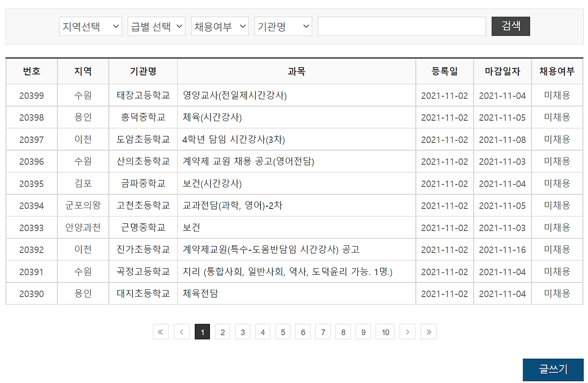Open the post 계약제교원(특수-도움반담임 시간강사) 공고
Viewport: 588px width, 383px height.
point(271,250)
